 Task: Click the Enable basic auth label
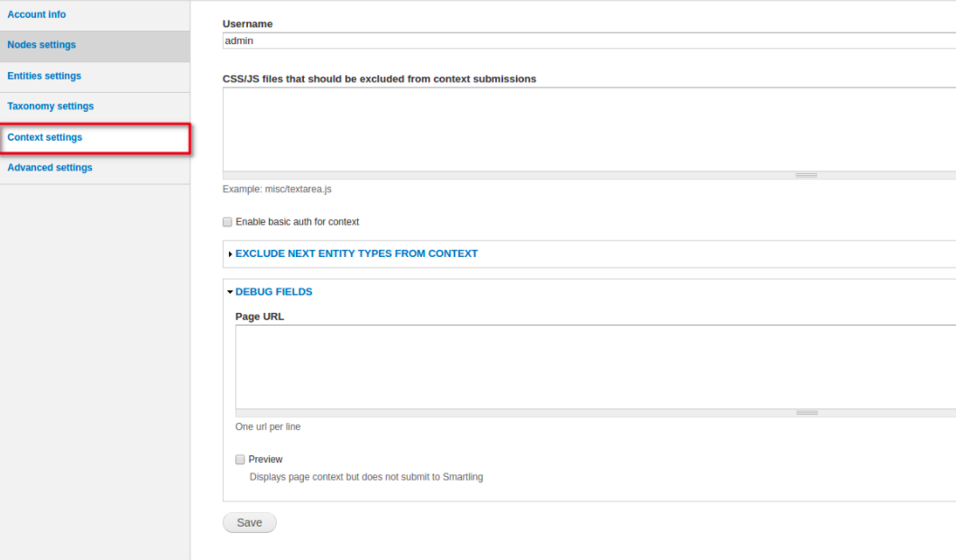[298, 222]
